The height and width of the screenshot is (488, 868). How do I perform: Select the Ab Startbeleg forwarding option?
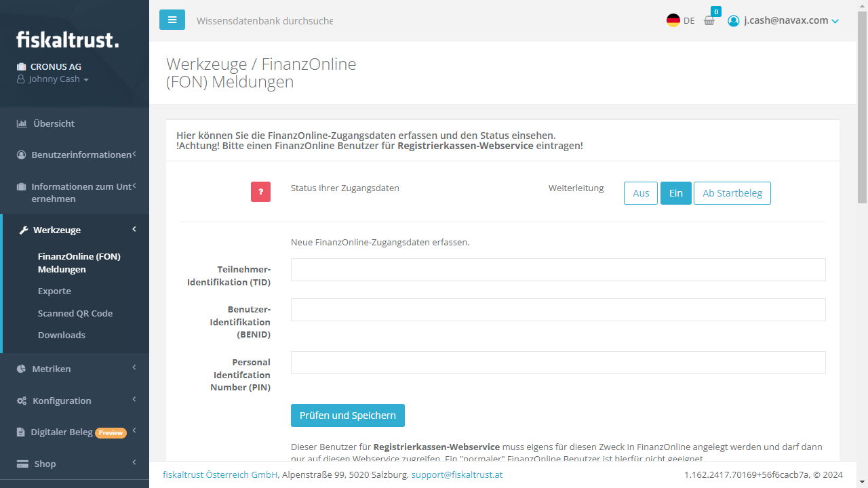click(x=732, y=193)
